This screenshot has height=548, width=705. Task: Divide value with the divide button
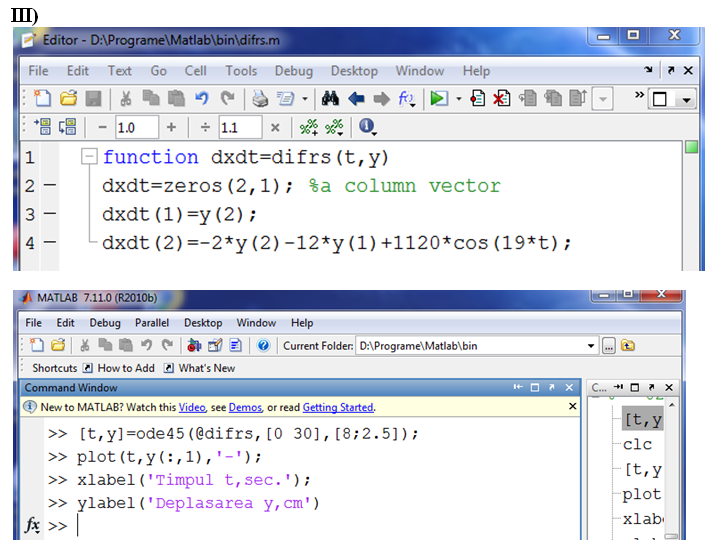coord(205,128)
